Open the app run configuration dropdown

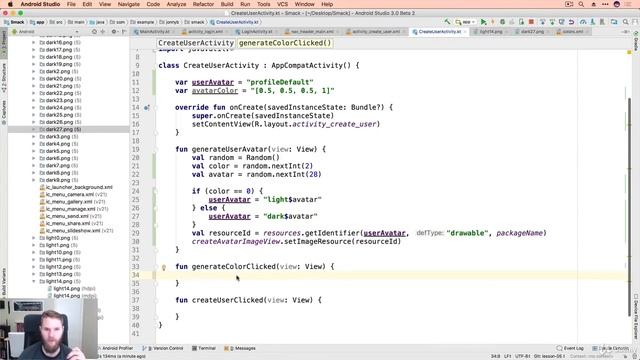point(466,22)
